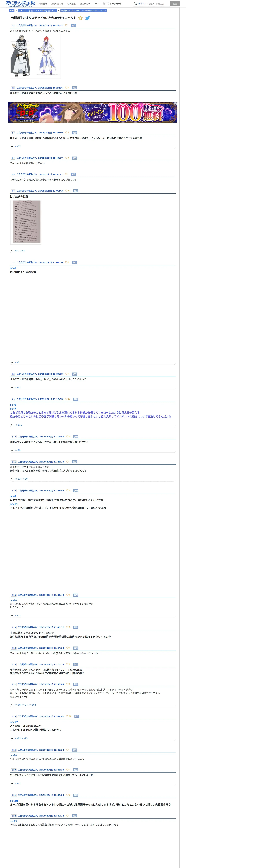
Task: Open the >>8 quote link in post 12
Action: pos(13,496)
